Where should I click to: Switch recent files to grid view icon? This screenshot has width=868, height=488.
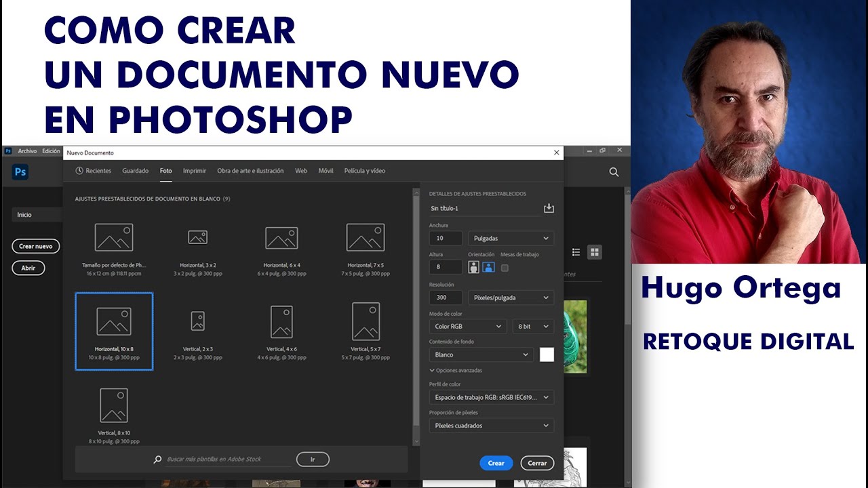click(x=595, y=252)
